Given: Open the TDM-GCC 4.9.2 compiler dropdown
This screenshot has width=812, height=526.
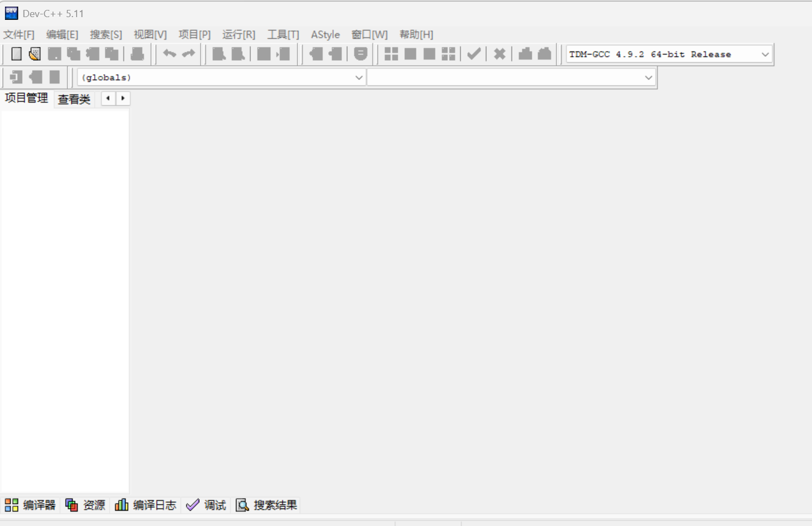Looking at the screenshot, I should [669, 54].
